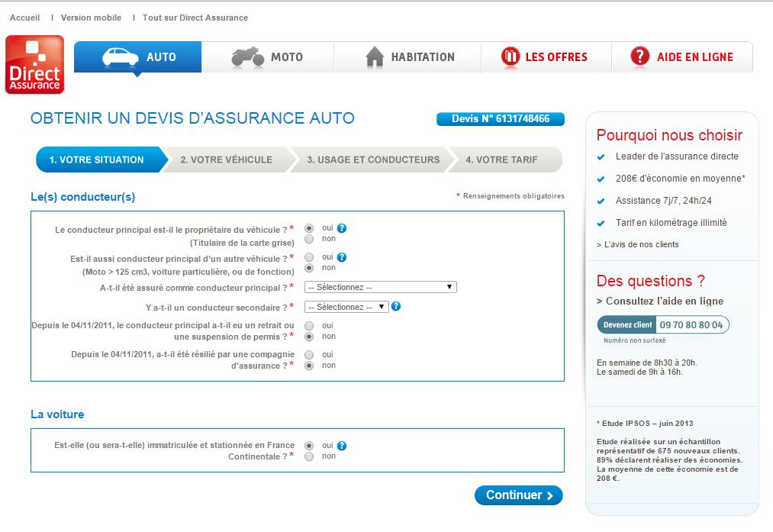Go to step 1. VOTRE SITUATION
Image resolution: width=773 pixels, height=532 pixels.
[101, 160]
